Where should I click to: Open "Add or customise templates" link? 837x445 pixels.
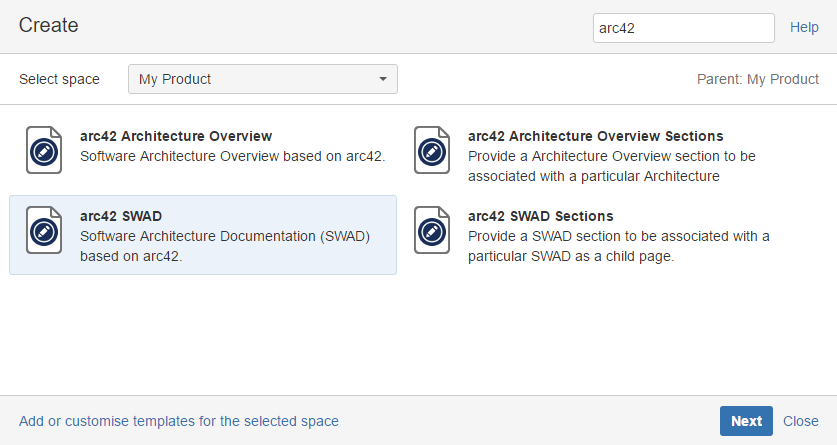click(179, 421)
